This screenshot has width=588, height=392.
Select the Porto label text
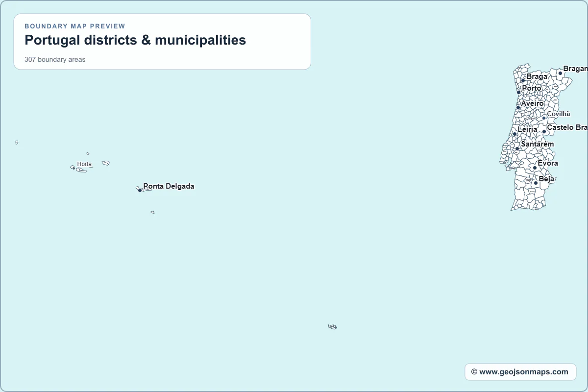(532, 88)
